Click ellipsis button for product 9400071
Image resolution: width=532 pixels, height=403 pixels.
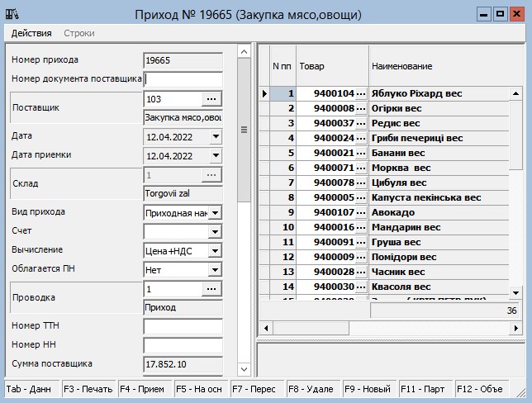[361, 168]
